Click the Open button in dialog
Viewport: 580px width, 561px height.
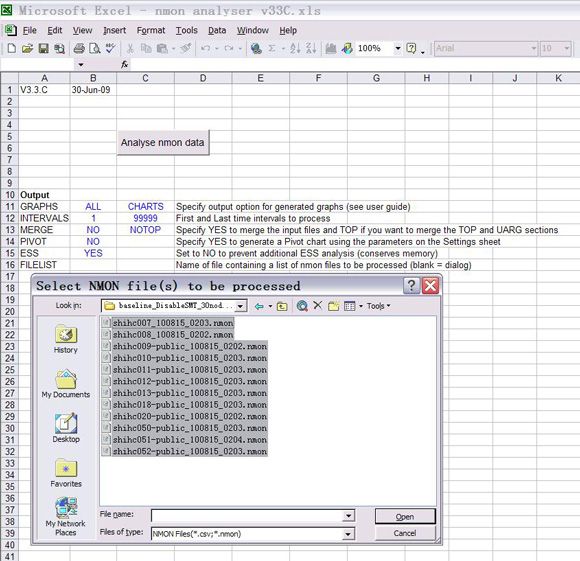(x=405, y=517)
